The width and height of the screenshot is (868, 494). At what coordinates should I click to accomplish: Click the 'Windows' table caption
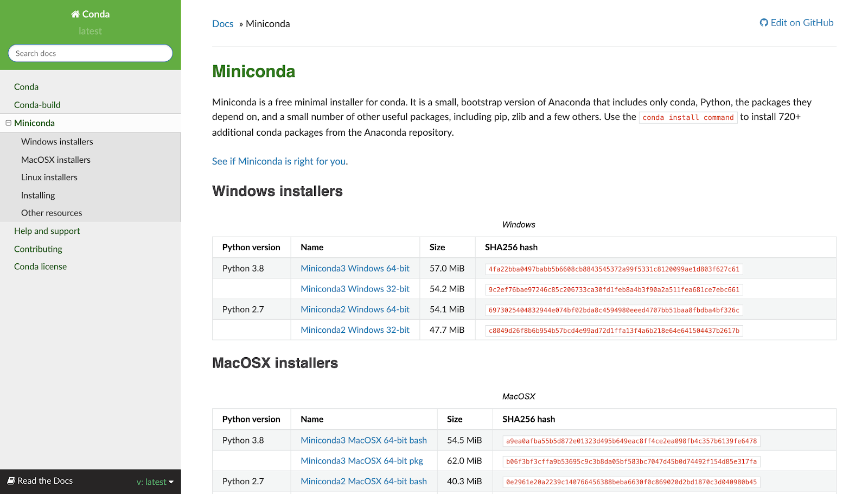519,225
